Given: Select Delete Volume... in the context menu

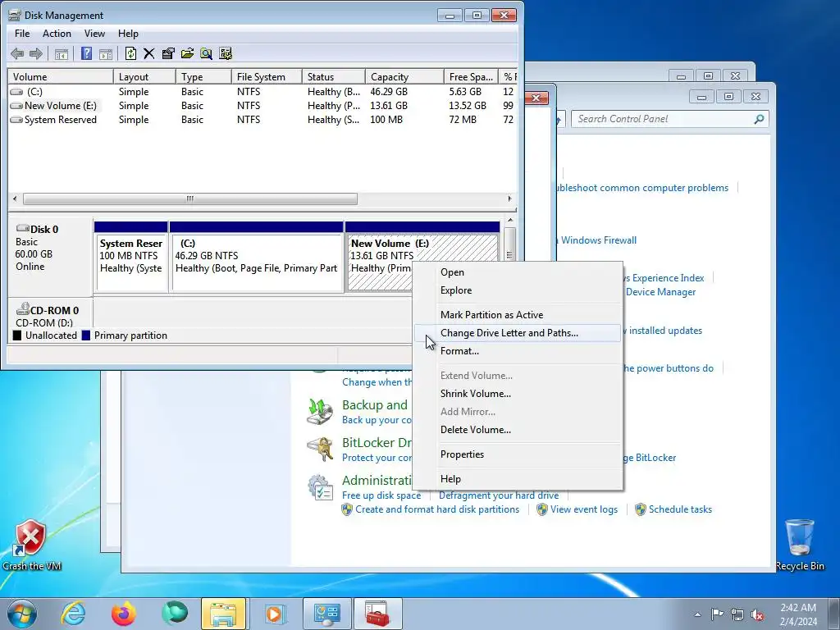Looking at the screenshot, I should point(518,430).
